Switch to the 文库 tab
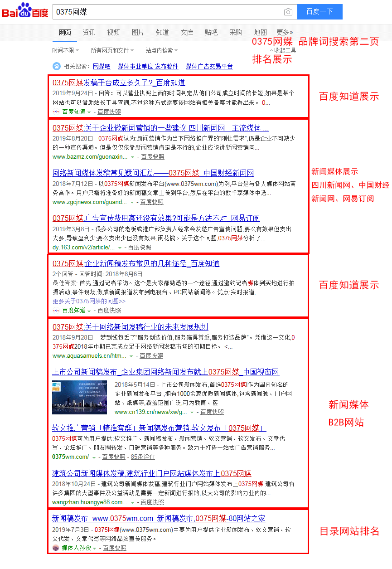 pyautogui.click(x=187, y=32)
